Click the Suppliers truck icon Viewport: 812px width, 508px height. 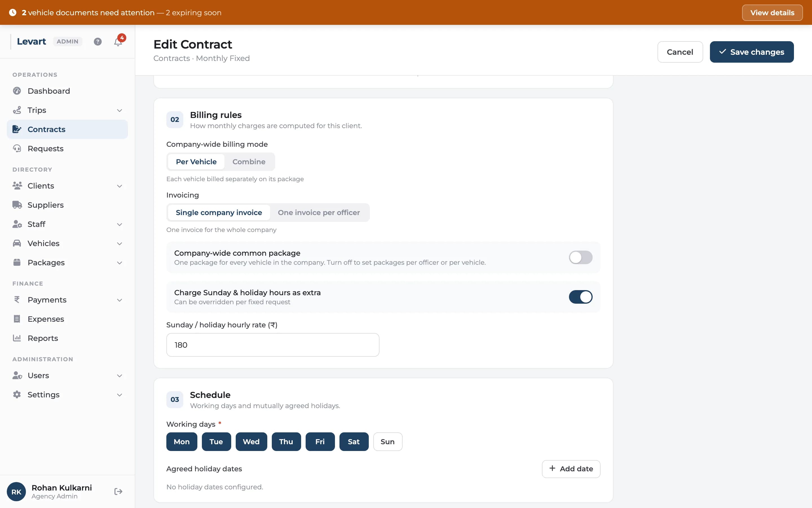(x=17, y=205)
